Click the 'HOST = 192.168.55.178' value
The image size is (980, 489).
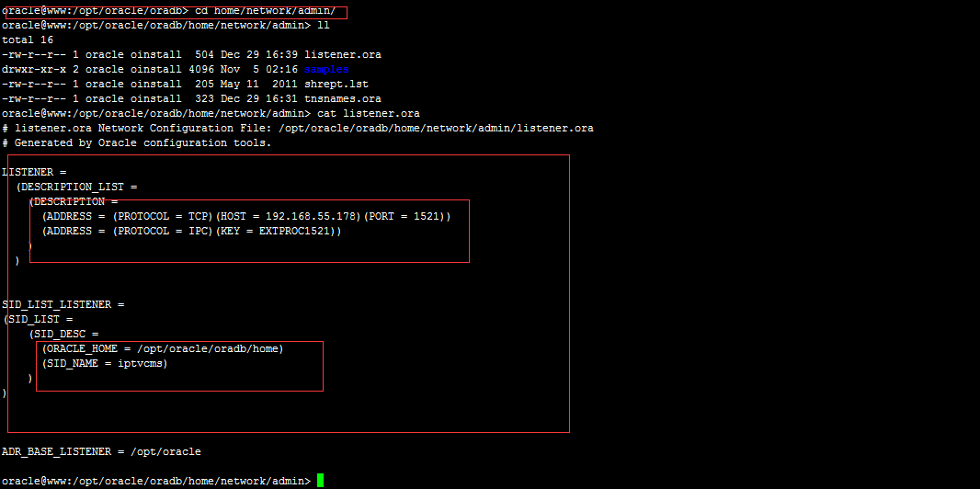click(x=288, y=217)
